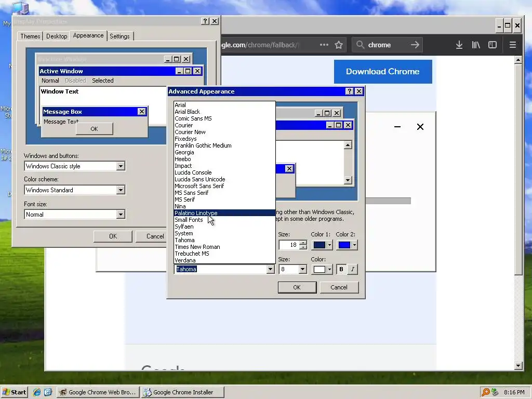Select Palatino Linotype font
The width and height of the screenshot is (532, 399).
[224, 213]
